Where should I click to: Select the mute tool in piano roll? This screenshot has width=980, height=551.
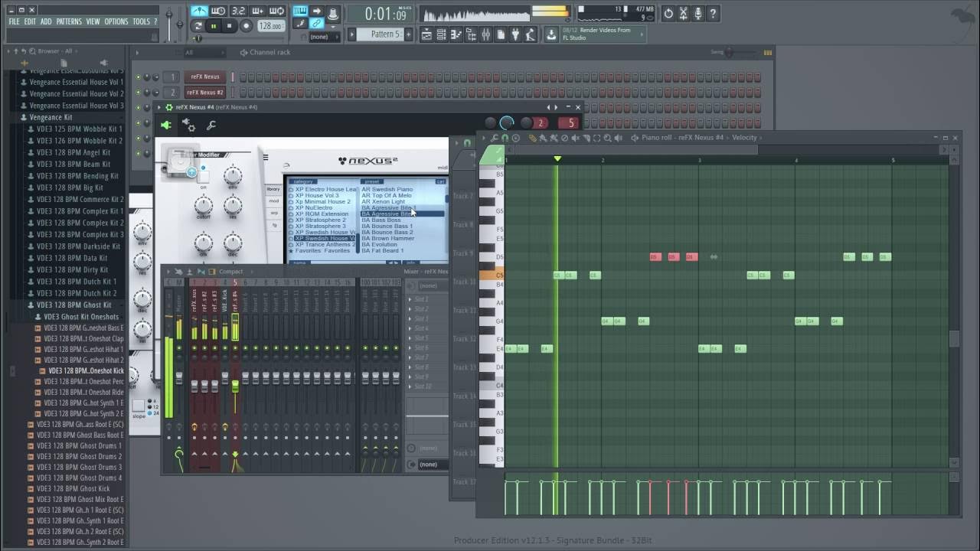pos(575,138)
